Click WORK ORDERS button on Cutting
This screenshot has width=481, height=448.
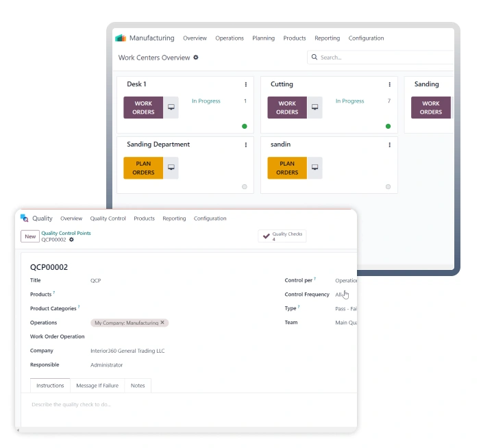(287, 108)
